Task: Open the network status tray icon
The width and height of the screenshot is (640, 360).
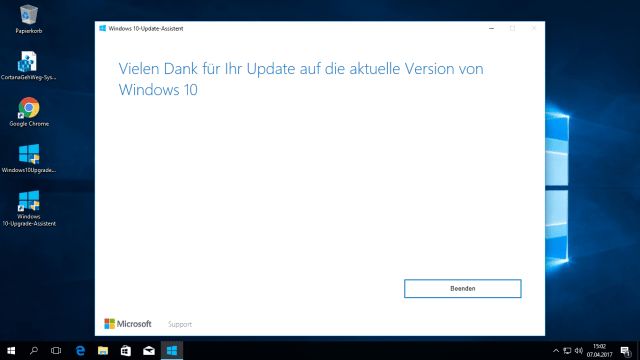Action: 567,351
